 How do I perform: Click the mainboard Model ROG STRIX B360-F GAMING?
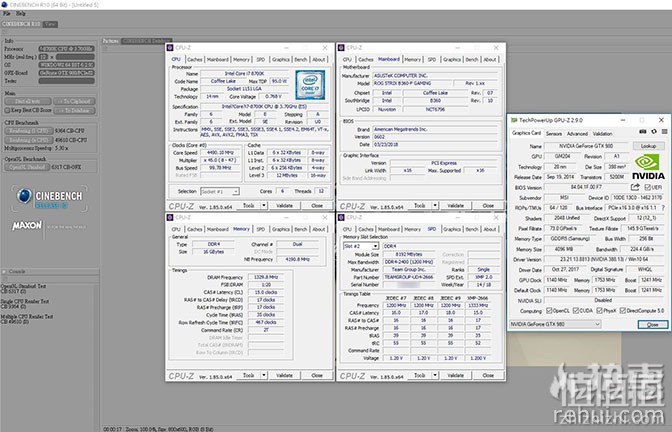coord(410,84)
